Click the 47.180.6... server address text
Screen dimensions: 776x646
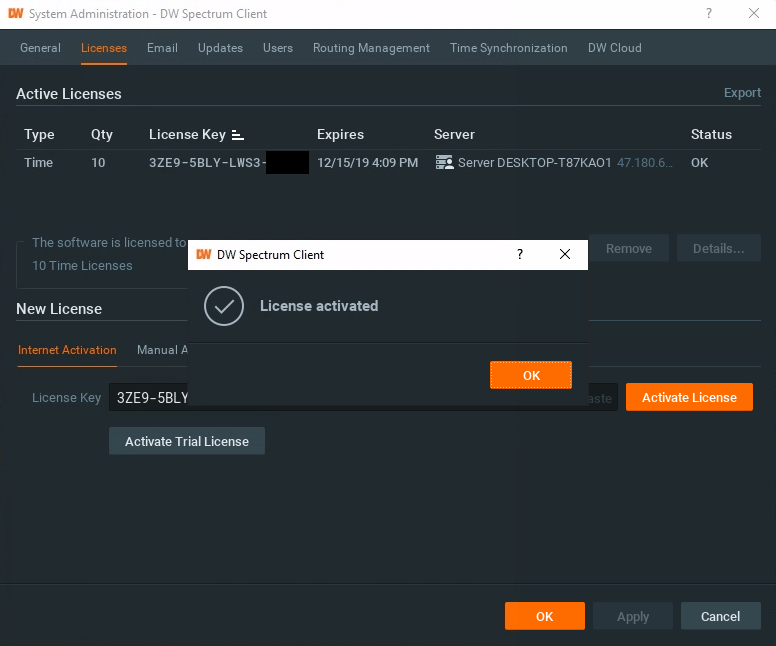pyautogui.click(x=645, y=163)
